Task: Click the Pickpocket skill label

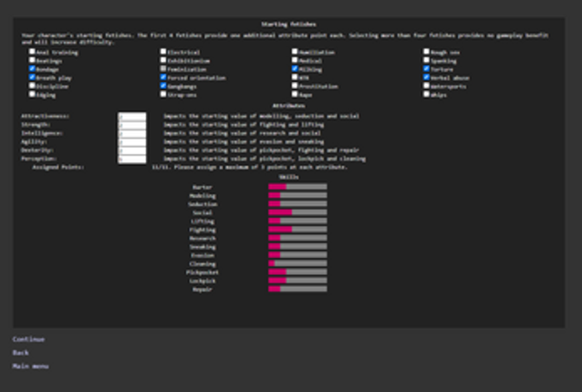Action: coord(203,273)
